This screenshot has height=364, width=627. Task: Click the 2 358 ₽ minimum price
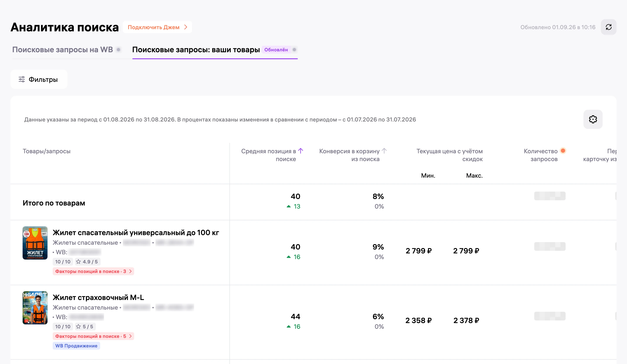click(418, 320)
